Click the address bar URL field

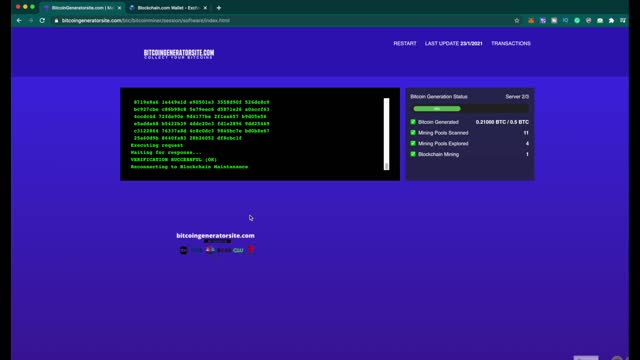(282, 20)
